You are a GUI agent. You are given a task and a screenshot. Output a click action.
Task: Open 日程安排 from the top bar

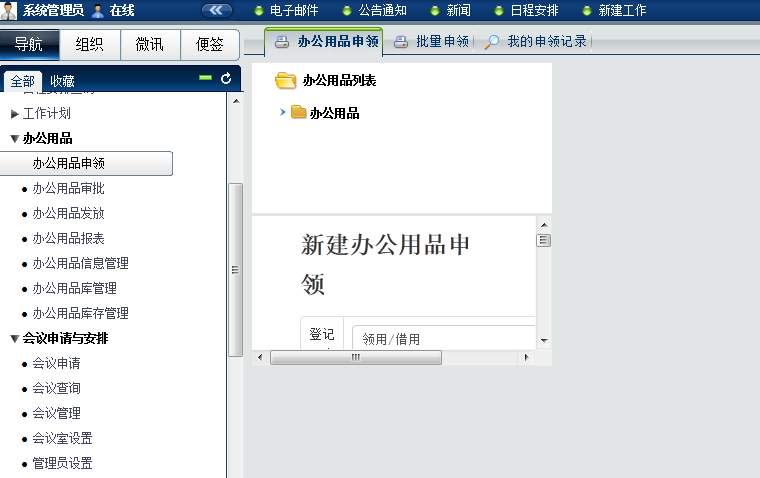(535, 10)
